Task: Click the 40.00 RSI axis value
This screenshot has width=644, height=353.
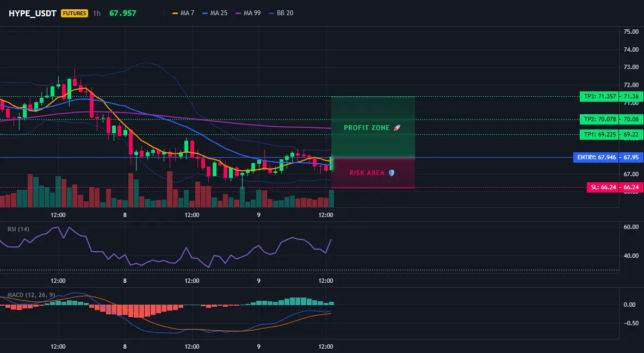Action: tap(631, 256)
